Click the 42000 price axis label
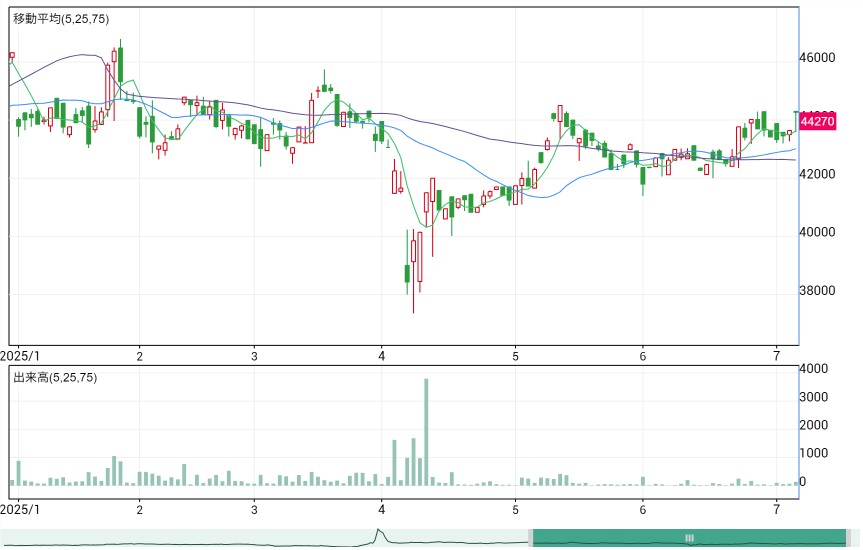 pos(817,174)
